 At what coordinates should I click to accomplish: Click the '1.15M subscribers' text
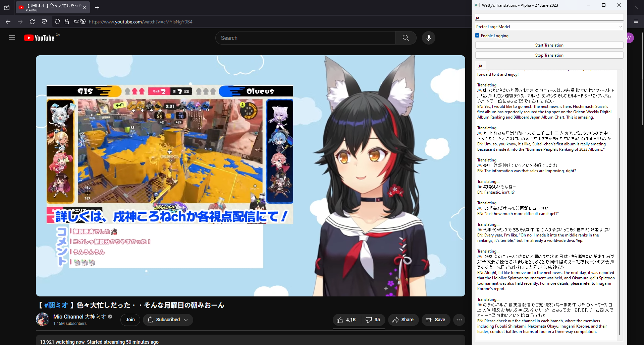click(x=70, y=324)
